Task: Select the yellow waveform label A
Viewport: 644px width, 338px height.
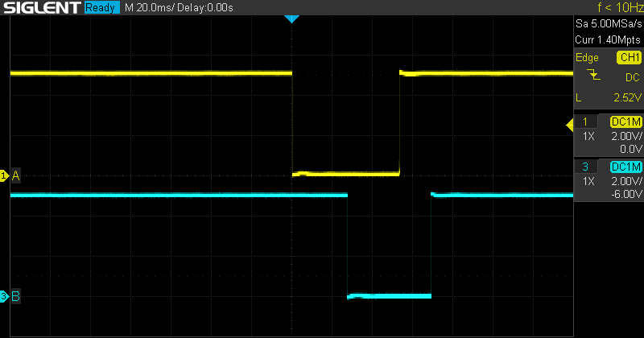Action: coord(16,175)
